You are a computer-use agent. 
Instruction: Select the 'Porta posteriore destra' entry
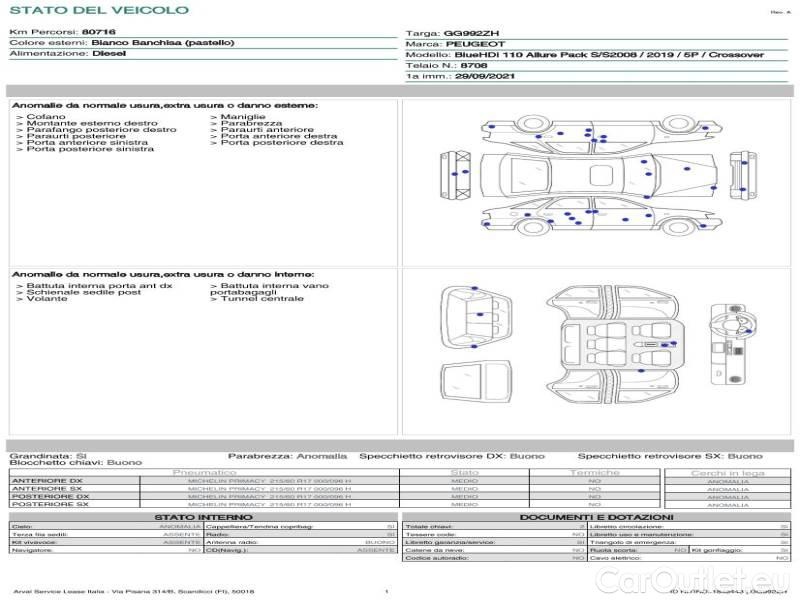coord(282,142)
